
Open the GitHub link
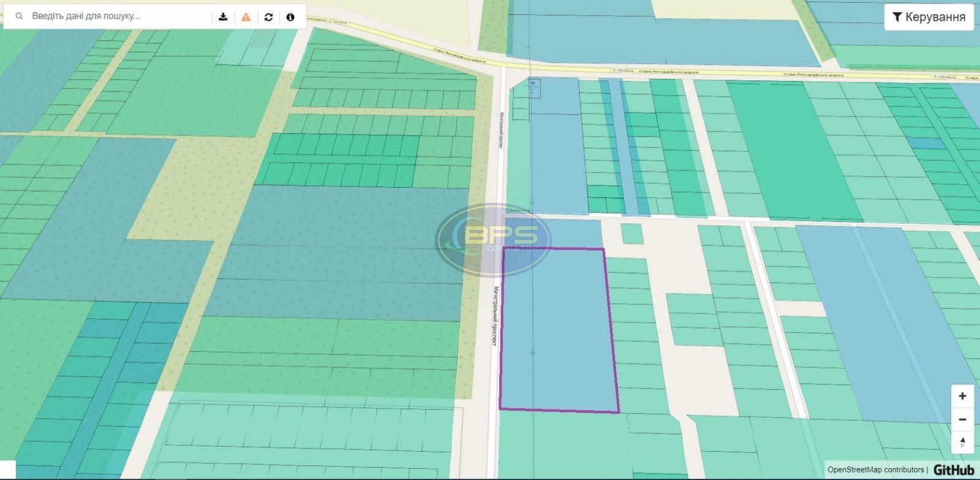[x=954, y=470]
